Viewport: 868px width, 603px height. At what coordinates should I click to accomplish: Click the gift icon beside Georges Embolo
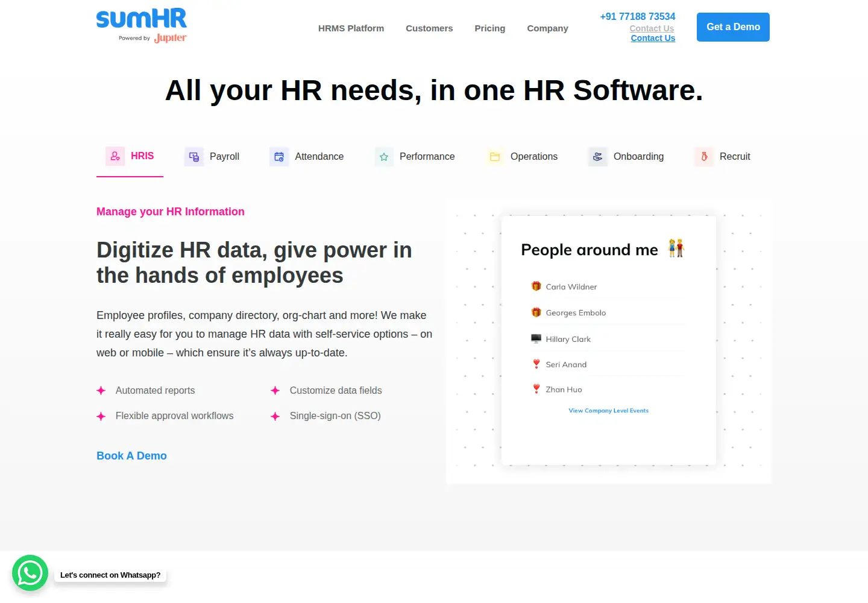536,312
